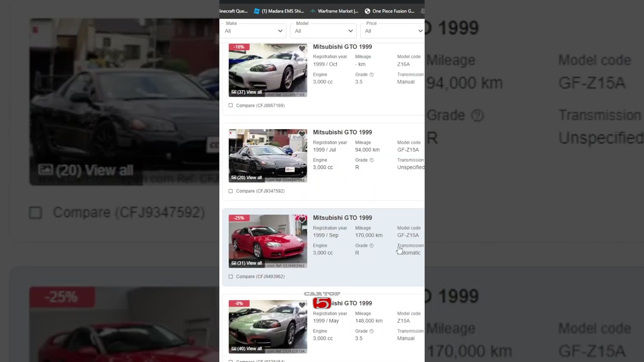The width and height of the screenshot is (644, 362).
Task: Open (40) View all photos link
Action: tap(247, 348)
